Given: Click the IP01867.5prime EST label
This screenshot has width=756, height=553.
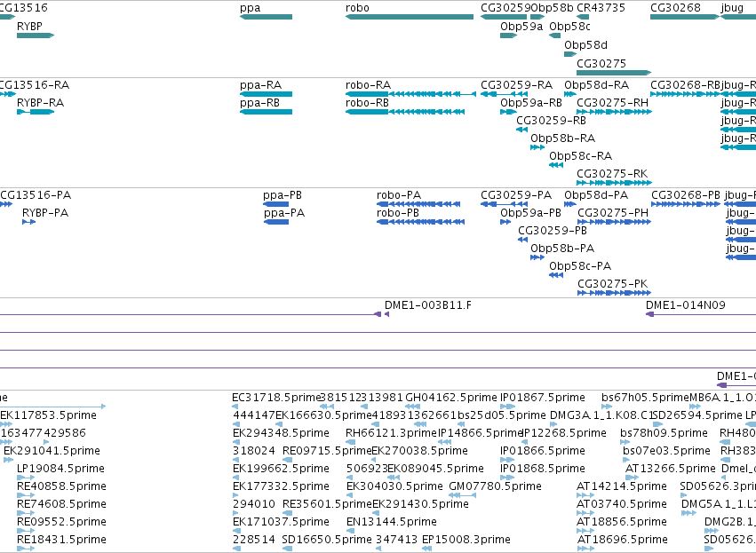Looking at the screenshot, I should point(543,398).
